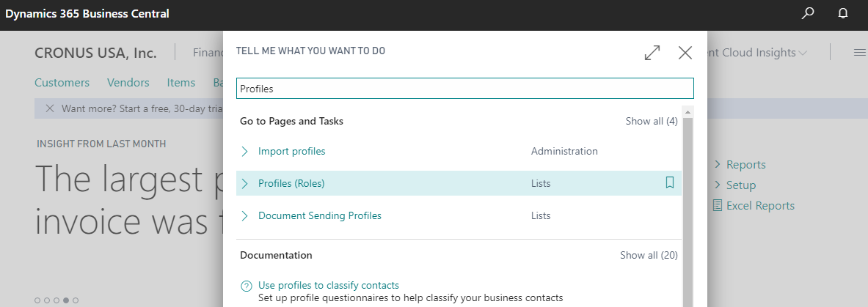Expand the Profiles (Roles) result chevron
The image size is (868, 307).
(x=245, y=184)
